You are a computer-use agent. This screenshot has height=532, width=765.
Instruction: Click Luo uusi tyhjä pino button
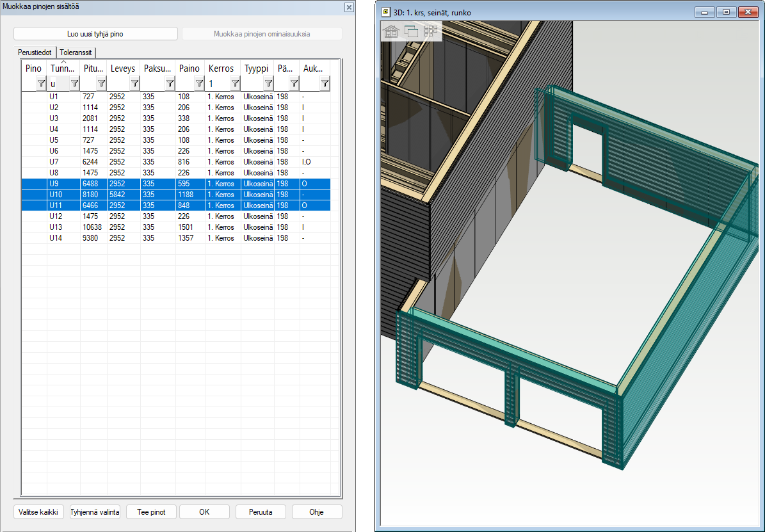tap(95, 34)
